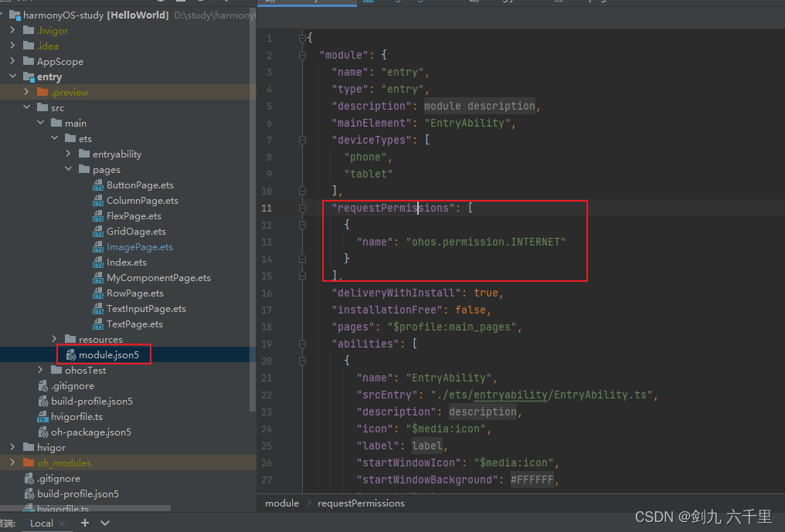
Task: Click the root-level .gitignore file icon
Action: 29,479
